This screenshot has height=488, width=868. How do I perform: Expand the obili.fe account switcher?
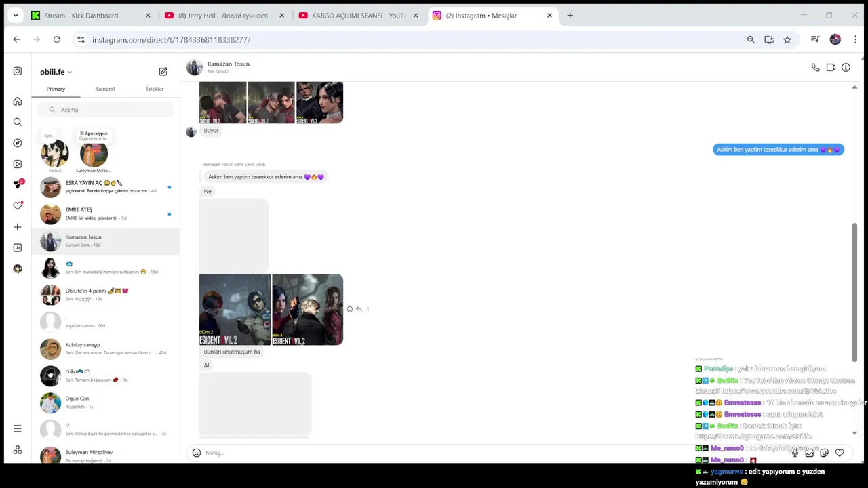pyautogui.click(x=56, y=72)
